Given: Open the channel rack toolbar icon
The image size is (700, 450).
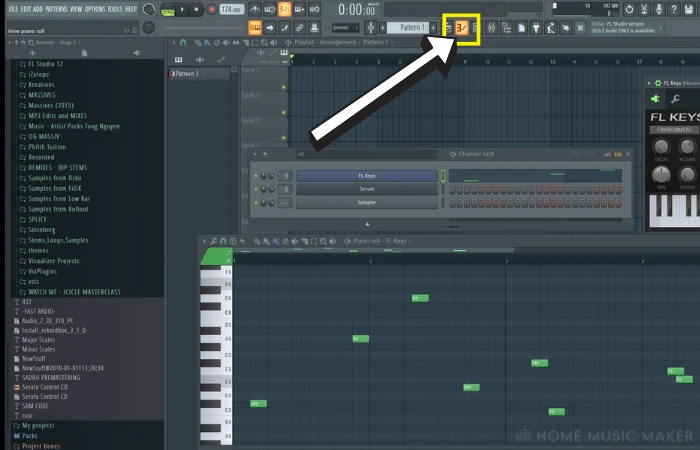Looking at the screenshot, I should tap(475, 28).
